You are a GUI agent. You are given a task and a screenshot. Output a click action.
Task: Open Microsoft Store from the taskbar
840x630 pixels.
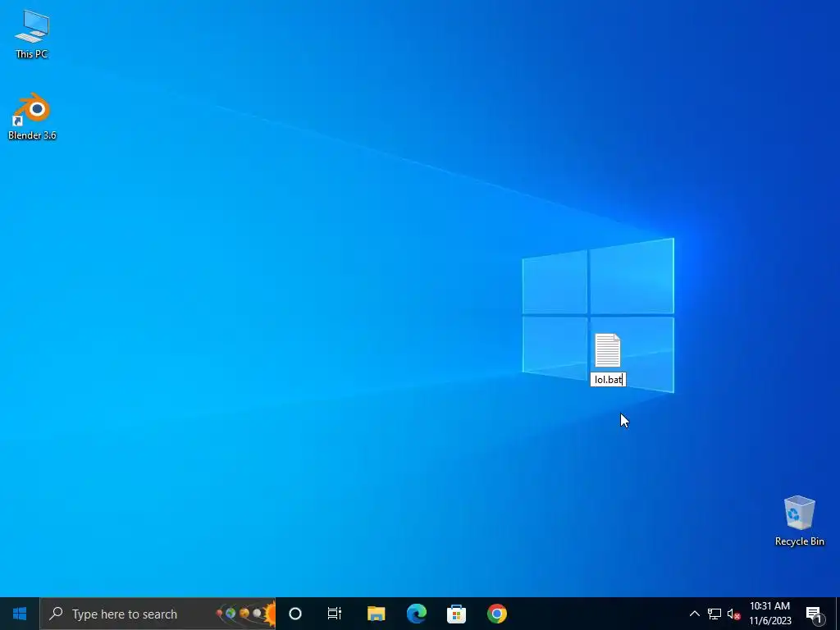tap(456, 614)
